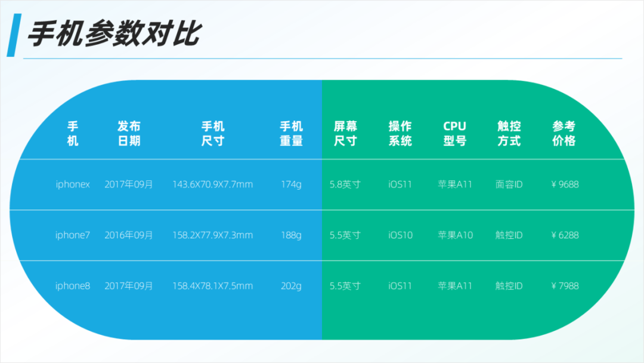The image size is (644, 363).
Task: Select the CPU型号 column header
Action: coord(454,134)
